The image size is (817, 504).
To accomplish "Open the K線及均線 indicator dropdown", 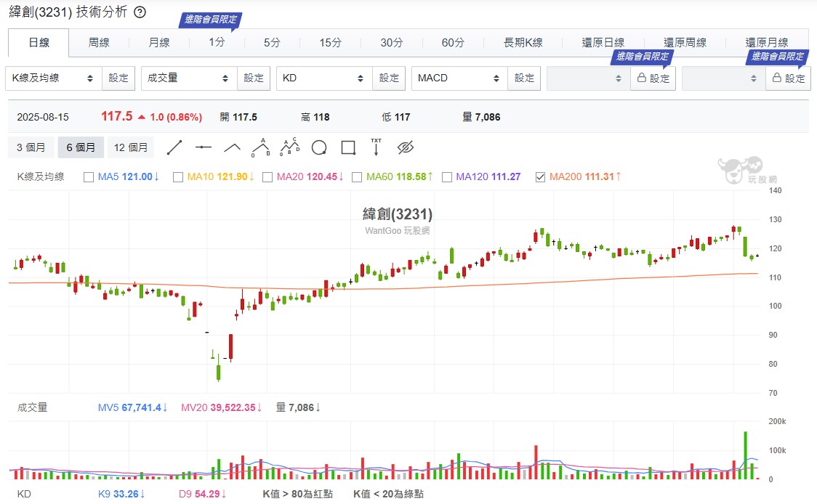I will (53, 78).
